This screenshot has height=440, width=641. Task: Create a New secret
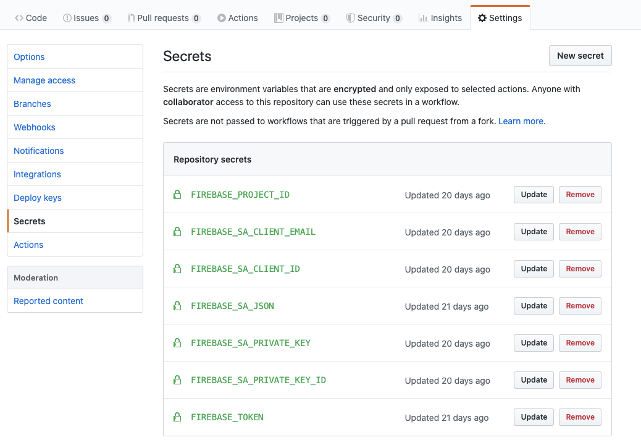click(580, 56)
